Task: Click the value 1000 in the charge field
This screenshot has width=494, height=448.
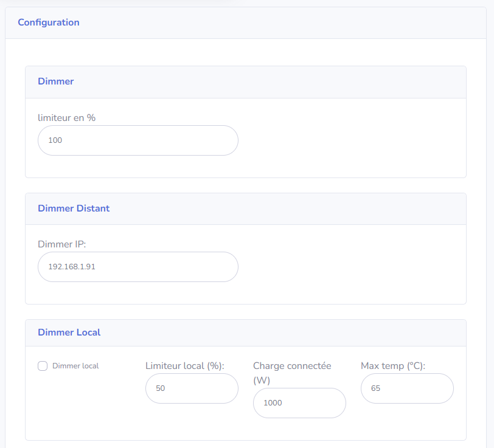Action: click(x=273, y=403)
